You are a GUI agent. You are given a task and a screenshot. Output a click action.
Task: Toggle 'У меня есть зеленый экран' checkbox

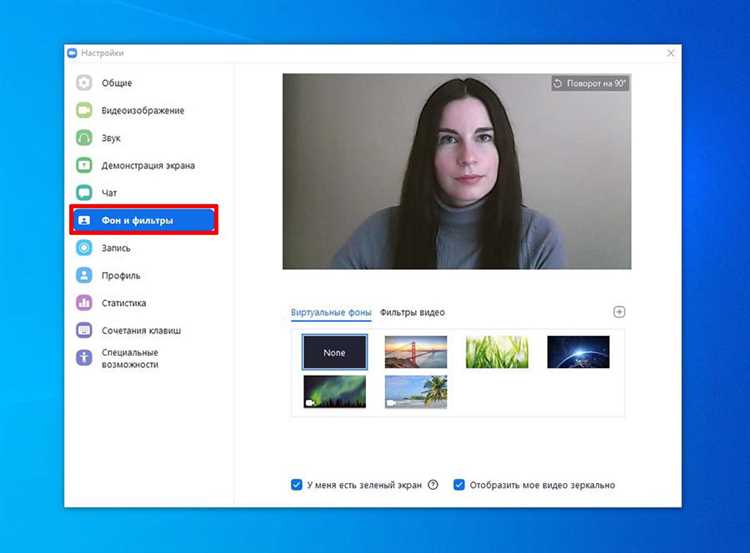[297, 485]
